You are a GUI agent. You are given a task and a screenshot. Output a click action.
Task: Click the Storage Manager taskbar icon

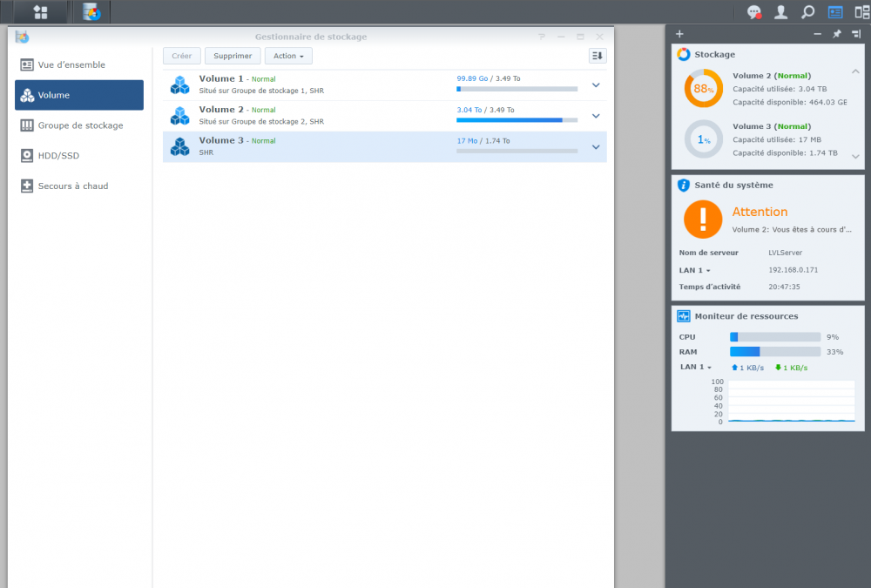(x=91, y=12)
